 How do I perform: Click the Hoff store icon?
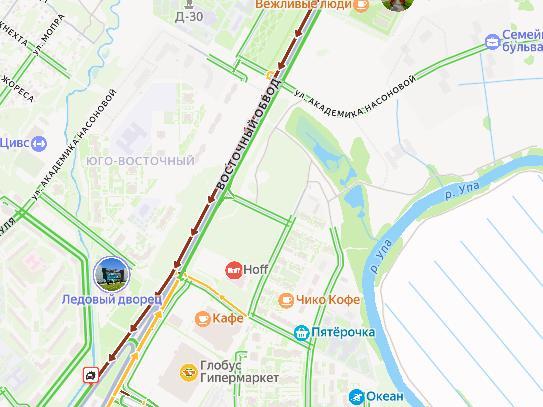coord(234,270)
